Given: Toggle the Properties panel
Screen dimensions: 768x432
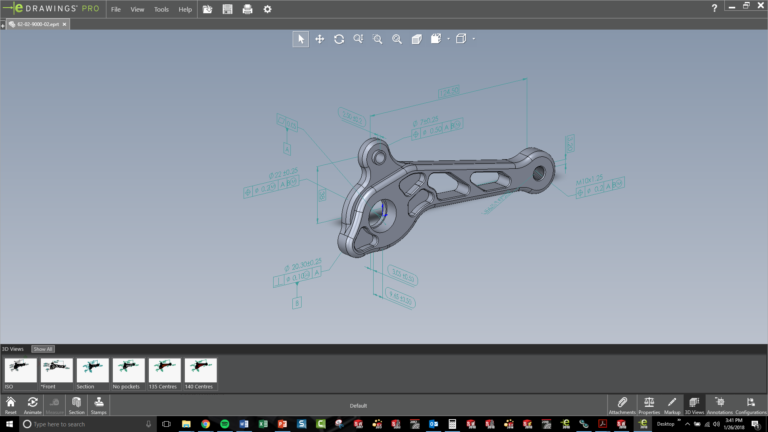Looking at the screenshot, I should (649, 403).
